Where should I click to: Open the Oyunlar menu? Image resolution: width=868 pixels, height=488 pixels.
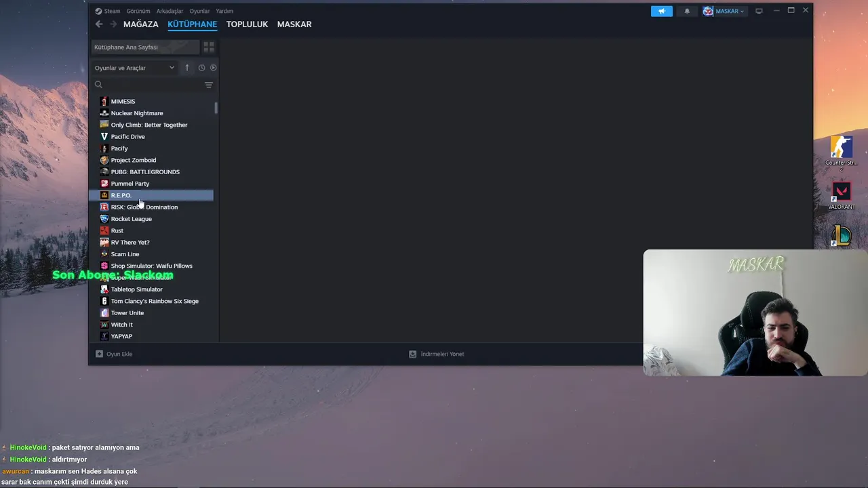(x=199, y=11)
